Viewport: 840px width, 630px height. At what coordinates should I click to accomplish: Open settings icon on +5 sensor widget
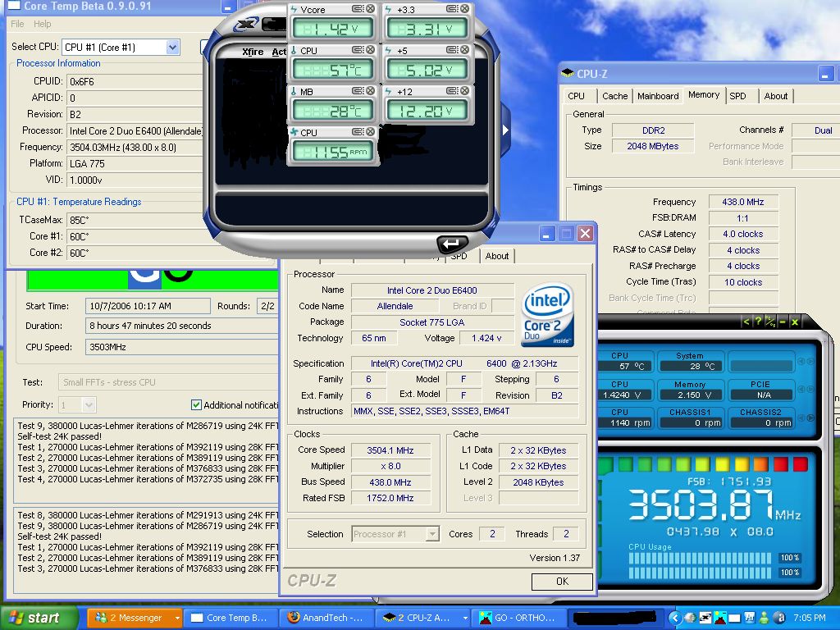[x=452, y=50]
